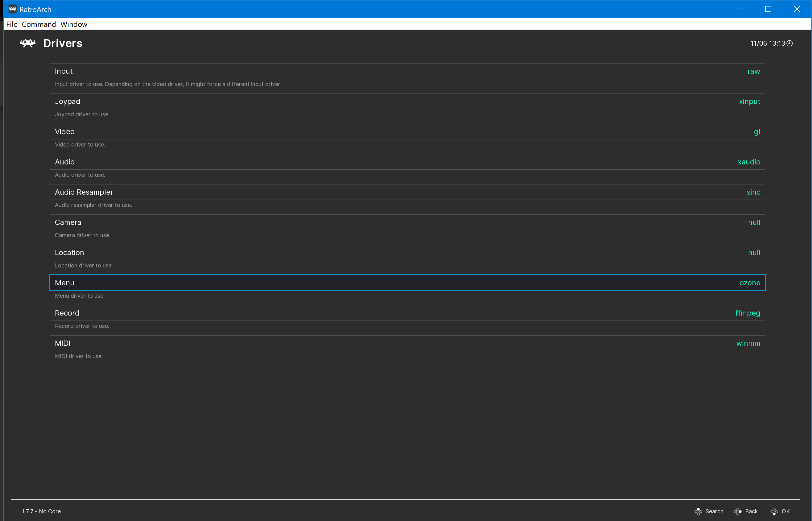Open the Window menu
Screen dimensions: 812x521
pos(74,24)
